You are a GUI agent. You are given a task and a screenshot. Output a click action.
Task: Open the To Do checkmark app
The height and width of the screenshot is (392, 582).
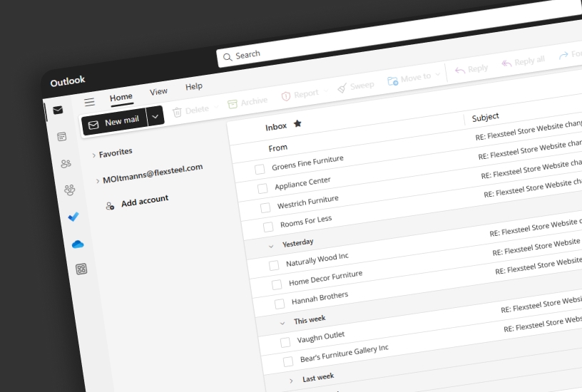pos(73,217)
